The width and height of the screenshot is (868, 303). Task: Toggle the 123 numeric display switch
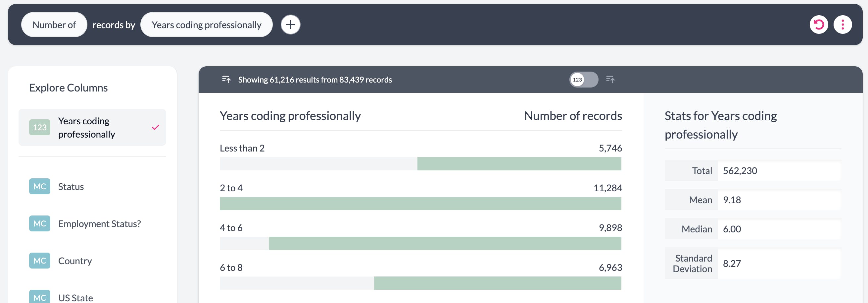[584, 80]
